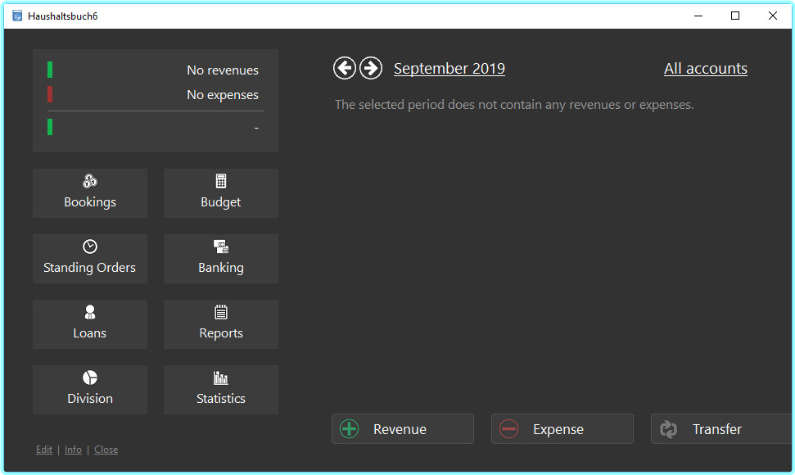
Task: Open the Loans section
Action: click(90, 324)
